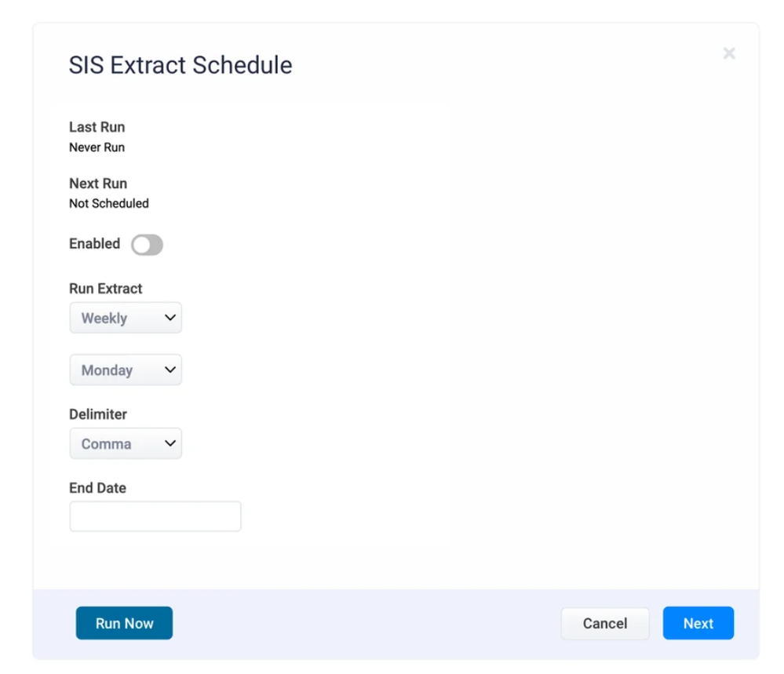The width and height of the screenshot is (784, 674).
Task: Click the Cancel button
Action: (604, 624)
